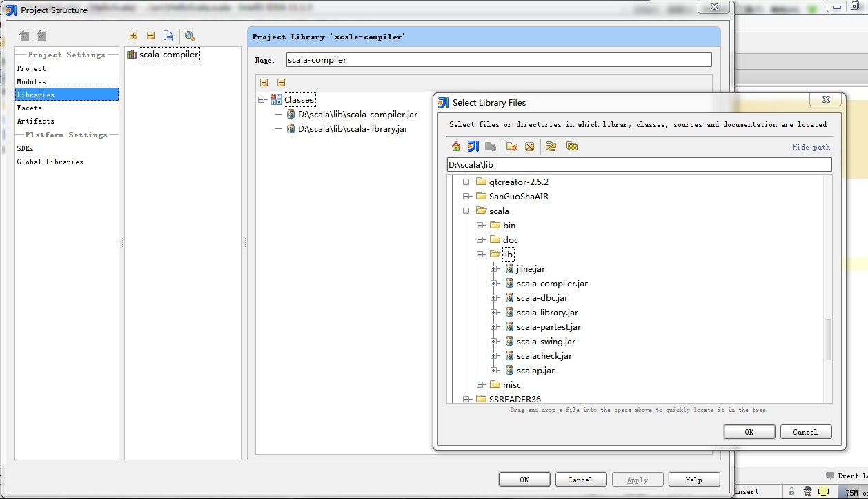Image resolution: width=868 pixels, height=499 pixels.
Task: Click the Classes node icon
Action: [x=276, y=99]
